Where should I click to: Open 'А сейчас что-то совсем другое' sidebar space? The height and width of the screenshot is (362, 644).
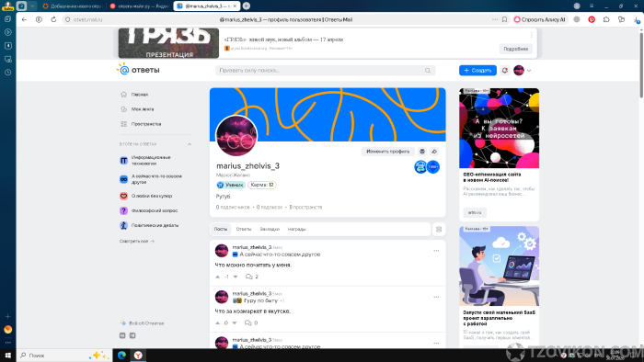click(151, 179)
